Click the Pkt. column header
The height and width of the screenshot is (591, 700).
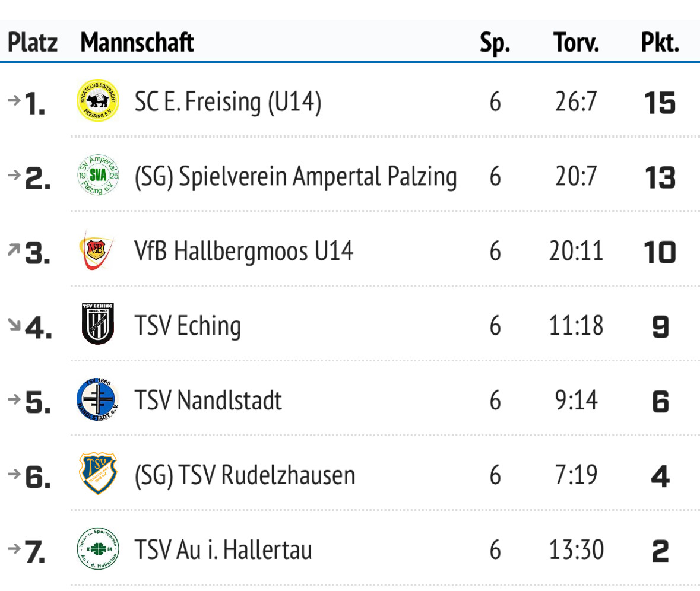point(660,42)
